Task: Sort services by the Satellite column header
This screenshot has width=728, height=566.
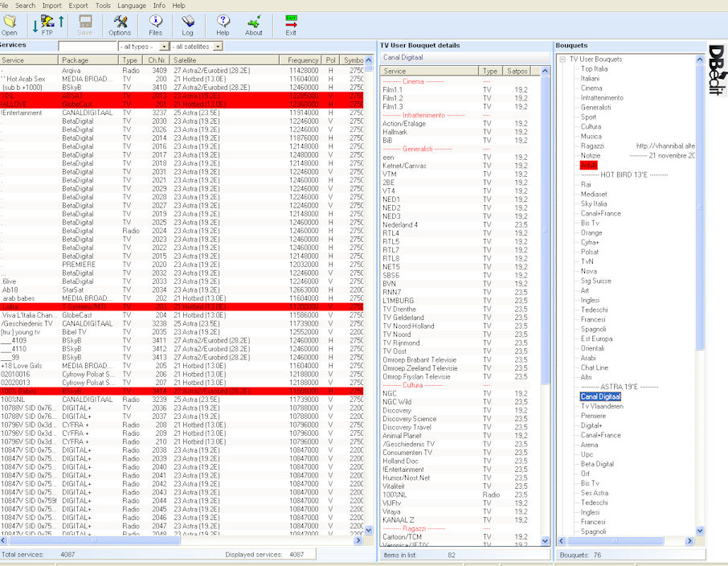Action: pyautogui.click(x=225, y=60)
